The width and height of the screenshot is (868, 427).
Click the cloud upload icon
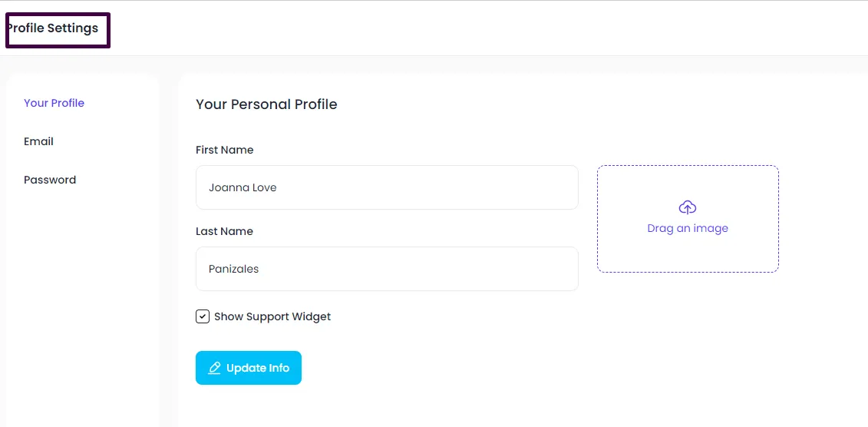pos(688,207)
